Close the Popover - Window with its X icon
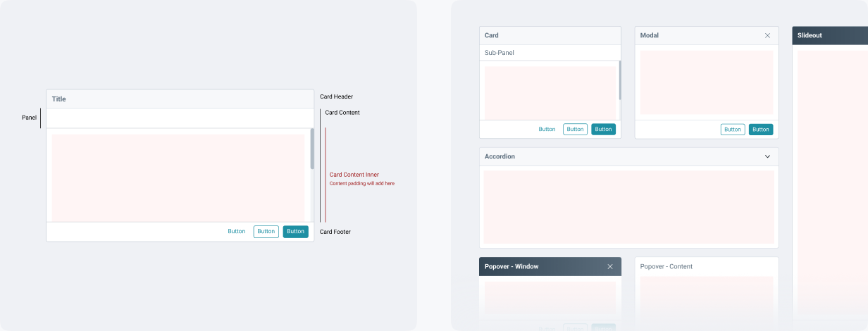The width and height of the screenshot is (868, 331). pyautogui.click(x=610, y=266)
